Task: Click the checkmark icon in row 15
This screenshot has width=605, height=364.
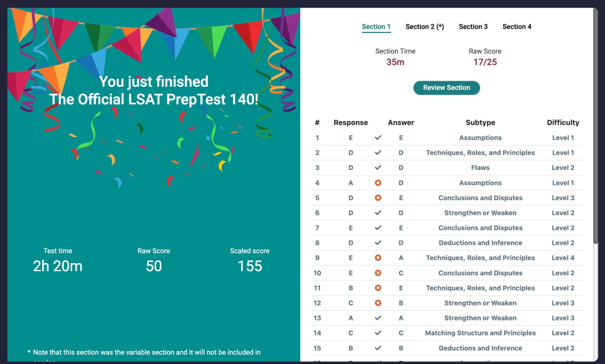Action: tap(378, 348)
